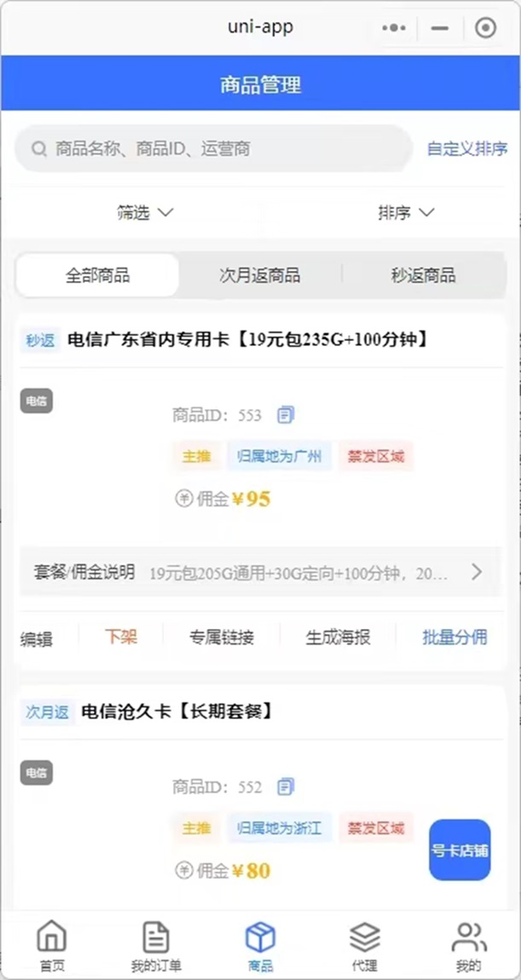This screenshot has height=980, width=521.
Task: Click 生成海报 to generate a poster
Action: coord(338,637)
